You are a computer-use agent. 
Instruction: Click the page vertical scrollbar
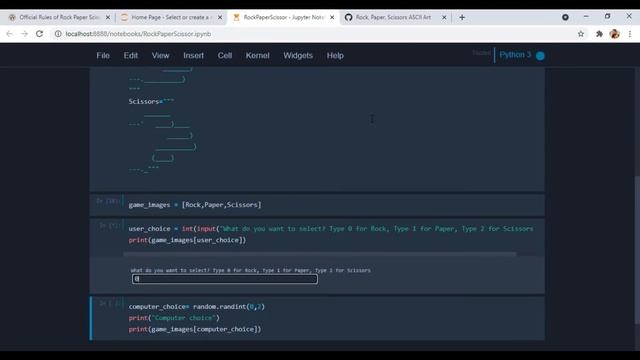click(x=637, y=250)
